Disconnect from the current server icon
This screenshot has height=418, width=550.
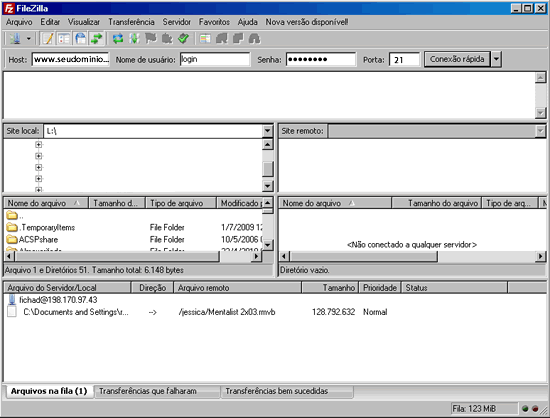pos(167,39)
